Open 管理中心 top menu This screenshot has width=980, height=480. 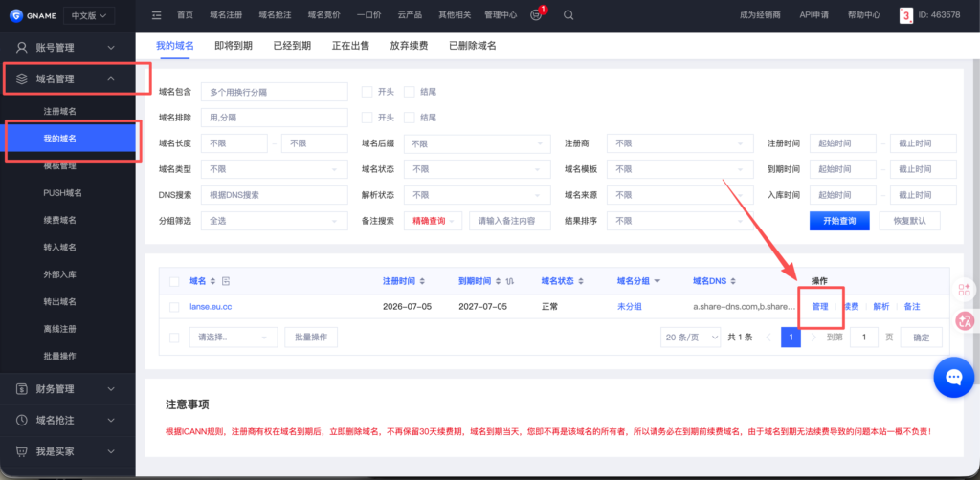[x=501, y=15]
